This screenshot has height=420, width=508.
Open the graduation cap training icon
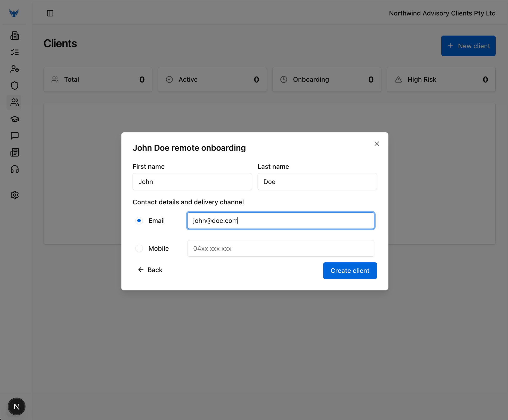[x=15, y=119]
